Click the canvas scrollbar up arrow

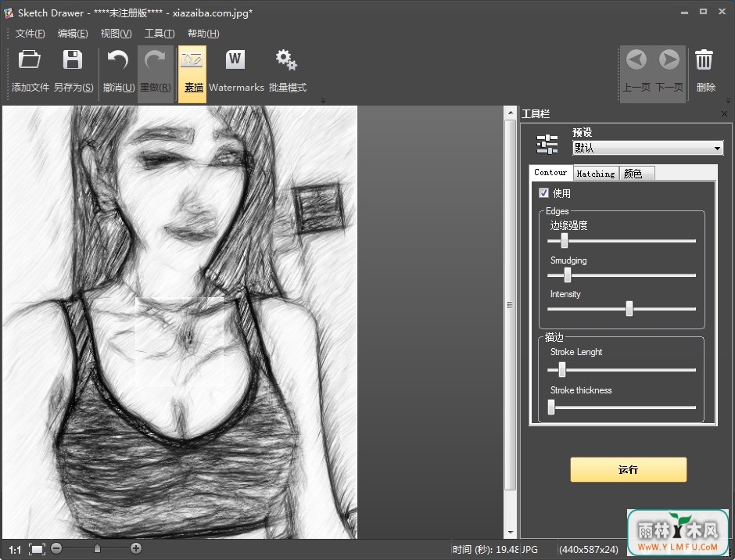point(510,113)
